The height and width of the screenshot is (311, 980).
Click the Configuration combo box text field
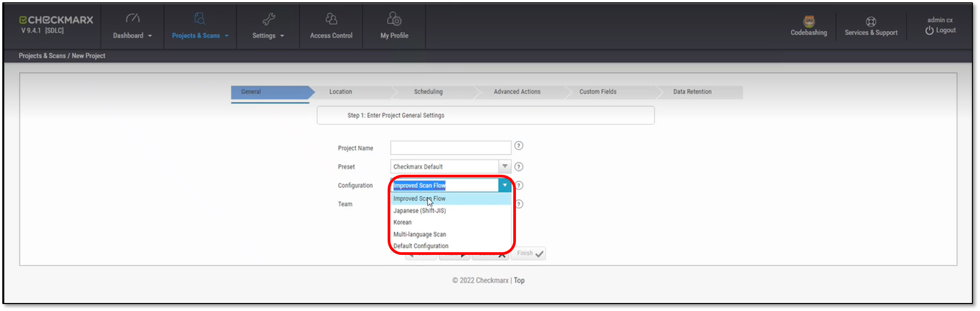445,185
